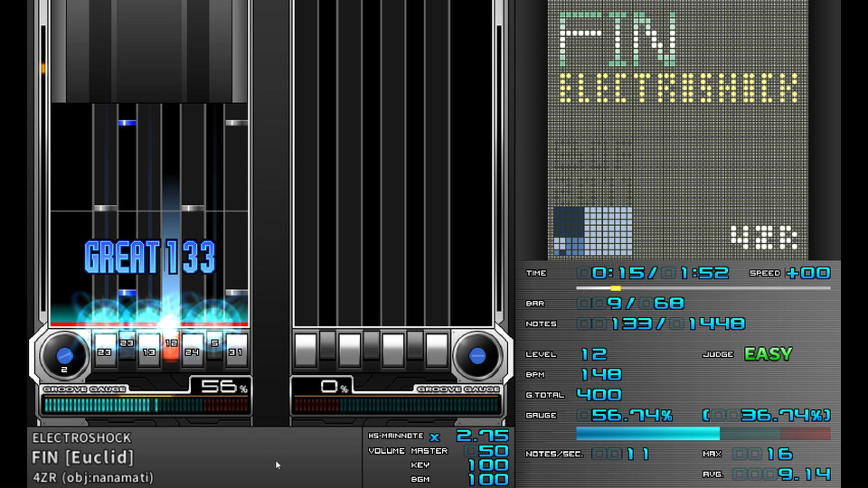Click the MAX notes value 16
This screenshot has height=488, width=868.
click(x=779, y=455)
